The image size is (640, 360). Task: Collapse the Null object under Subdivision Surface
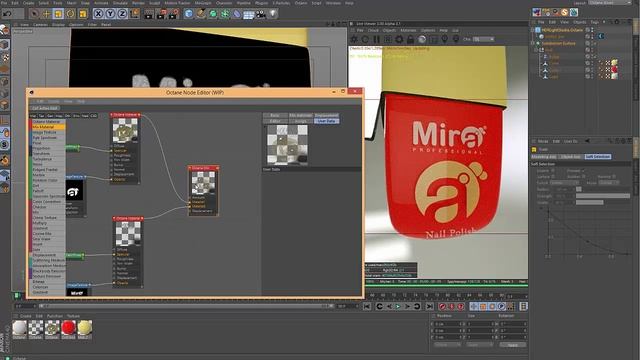536,50
